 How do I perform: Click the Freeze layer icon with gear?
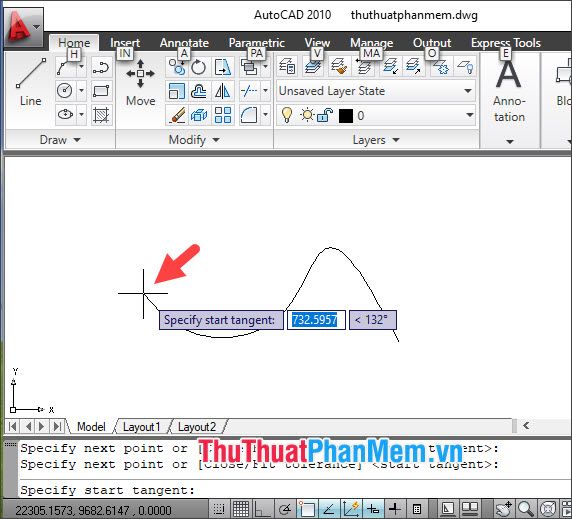(440, 67)
